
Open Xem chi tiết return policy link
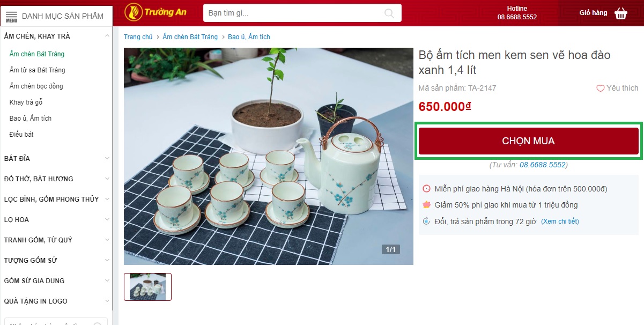(560, 221)
